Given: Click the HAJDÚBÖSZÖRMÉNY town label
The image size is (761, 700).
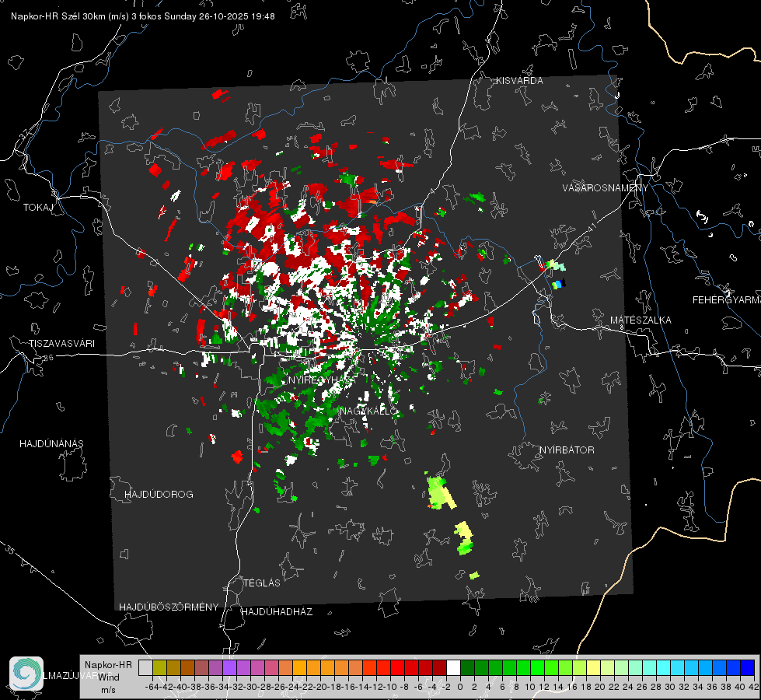Looking at the screenshot, I should pyautogui.click(x=169, y=607).
